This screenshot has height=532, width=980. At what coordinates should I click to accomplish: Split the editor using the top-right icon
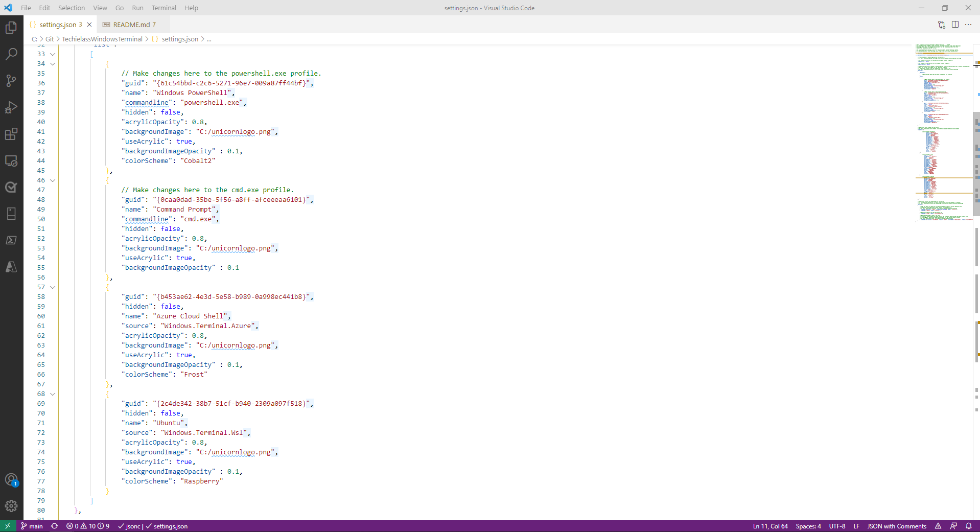tap(955, 25)
